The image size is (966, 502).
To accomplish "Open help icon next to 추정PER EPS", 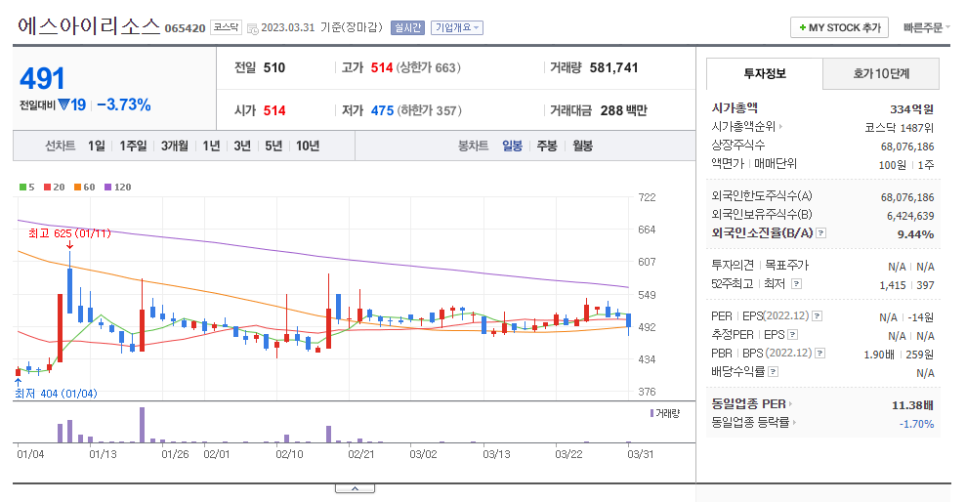I will (793, 334).
